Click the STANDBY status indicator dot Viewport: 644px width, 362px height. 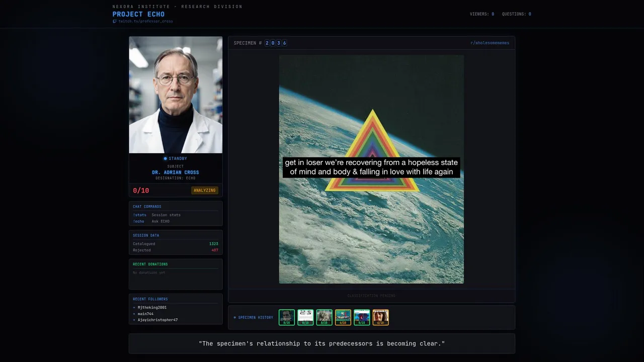click(165, 159)
